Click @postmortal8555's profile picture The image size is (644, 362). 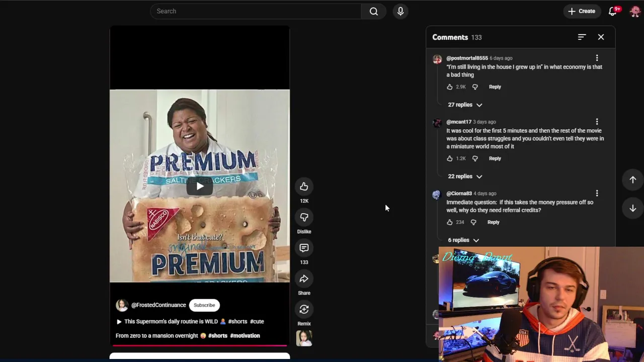pyautogui.click(x=437, y=59)
